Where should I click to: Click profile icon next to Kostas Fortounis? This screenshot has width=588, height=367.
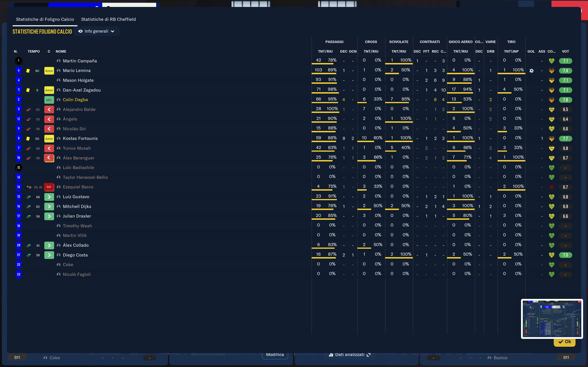pyautogui.click(x=59, y=139)
